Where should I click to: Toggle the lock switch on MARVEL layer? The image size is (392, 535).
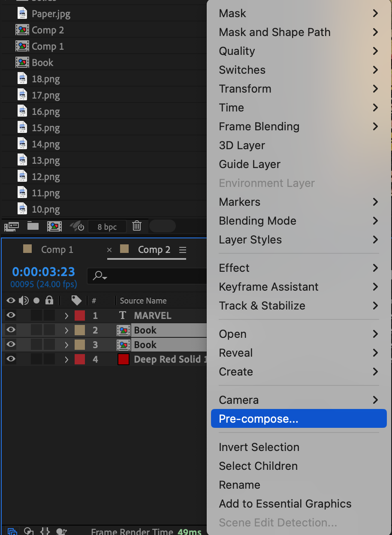[x=49, y=316]
